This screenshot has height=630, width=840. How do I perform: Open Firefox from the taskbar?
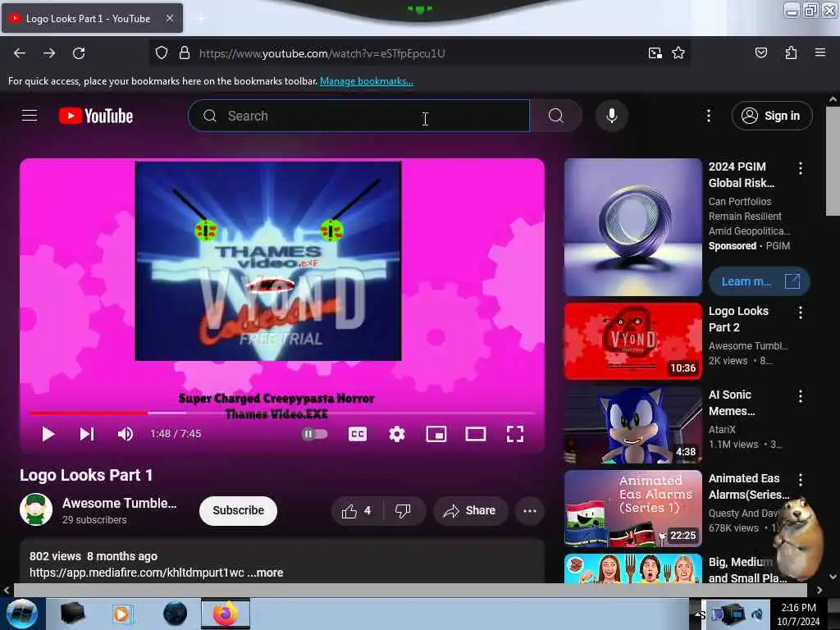(x=226, y=614)
